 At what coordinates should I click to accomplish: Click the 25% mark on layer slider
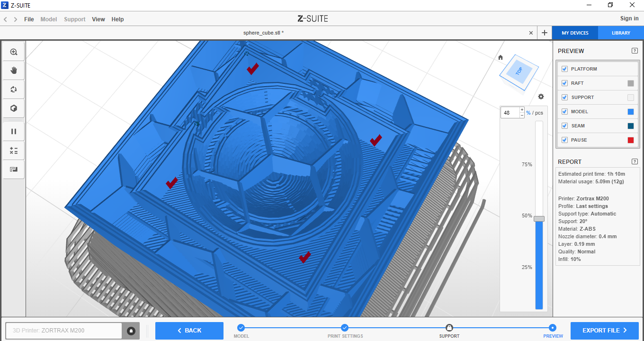[527, 267]
